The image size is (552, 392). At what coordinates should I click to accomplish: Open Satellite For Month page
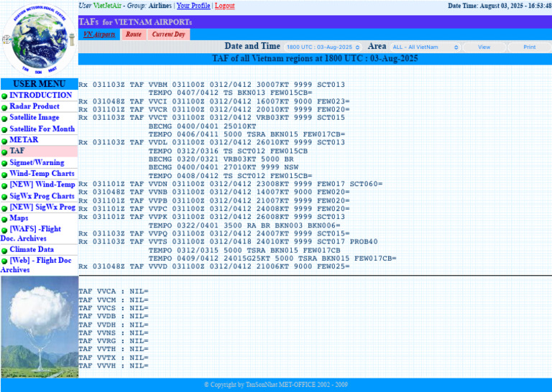(42, 129)
